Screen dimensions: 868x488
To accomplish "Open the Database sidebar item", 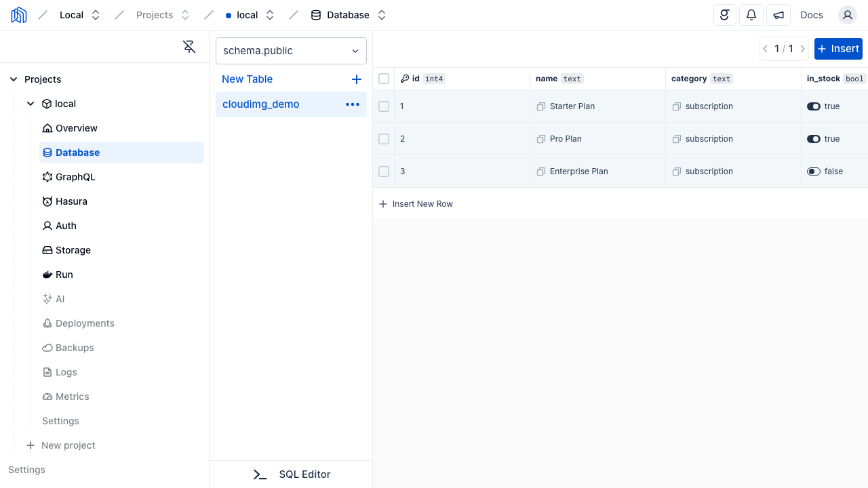I will [x=122, y=152].
